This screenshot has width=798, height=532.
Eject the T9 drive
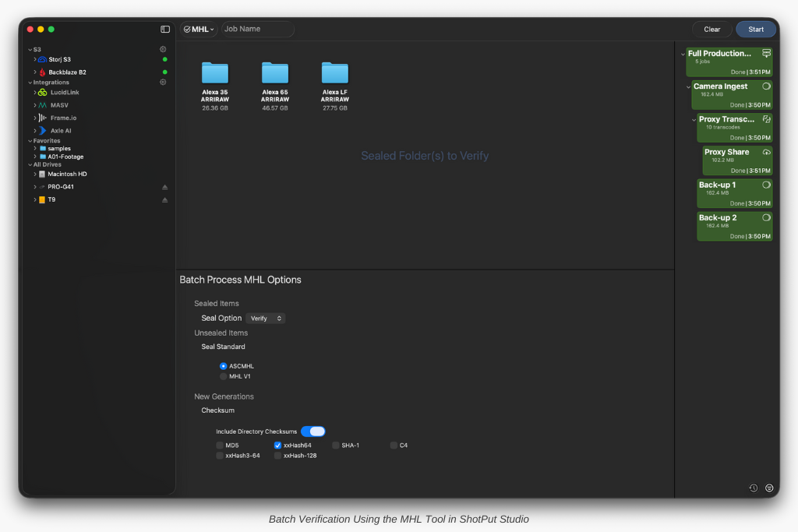click(x=164, y=199)
